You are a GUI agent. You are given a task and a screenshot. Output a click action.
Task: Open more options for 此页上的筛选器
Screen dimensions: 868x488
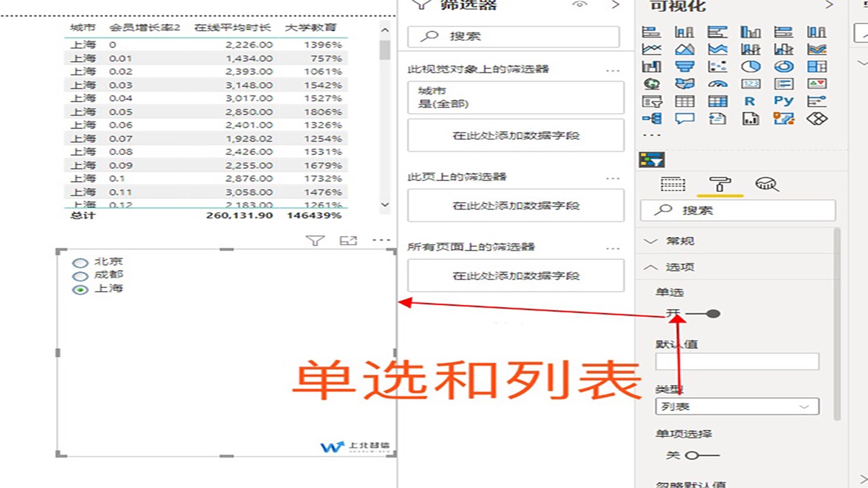click(x=613, y=179)
